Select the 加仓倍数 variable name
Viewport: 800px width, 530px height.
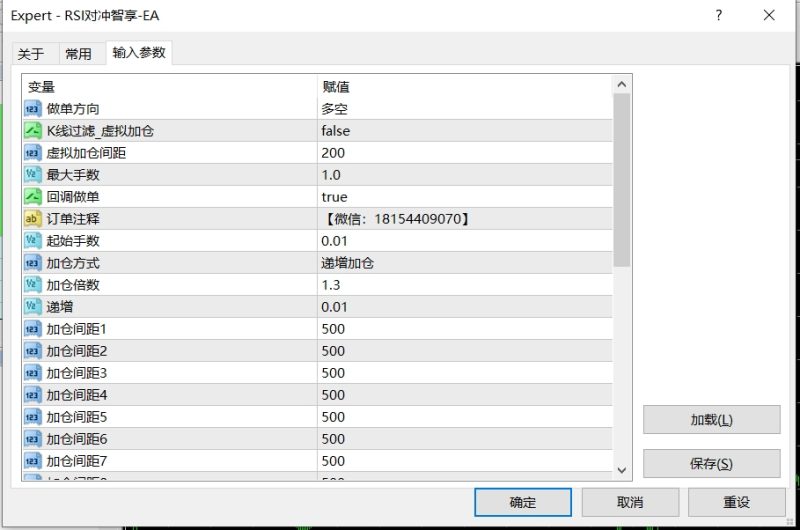click(x=73, y=285)
